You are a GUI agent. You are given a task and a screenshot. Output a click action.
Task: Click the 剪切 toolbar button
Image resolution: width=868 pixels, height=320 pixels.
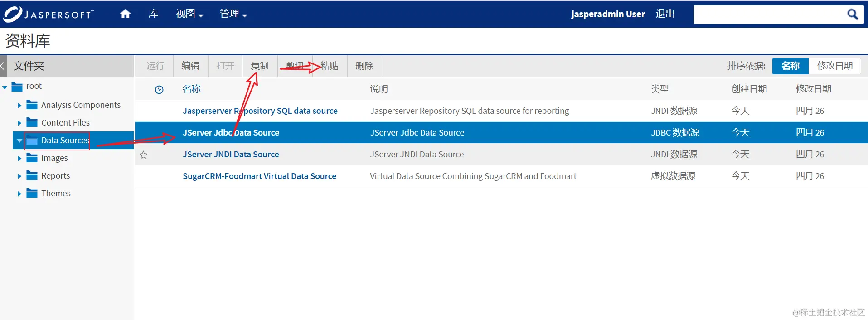[x=295, y=66]
